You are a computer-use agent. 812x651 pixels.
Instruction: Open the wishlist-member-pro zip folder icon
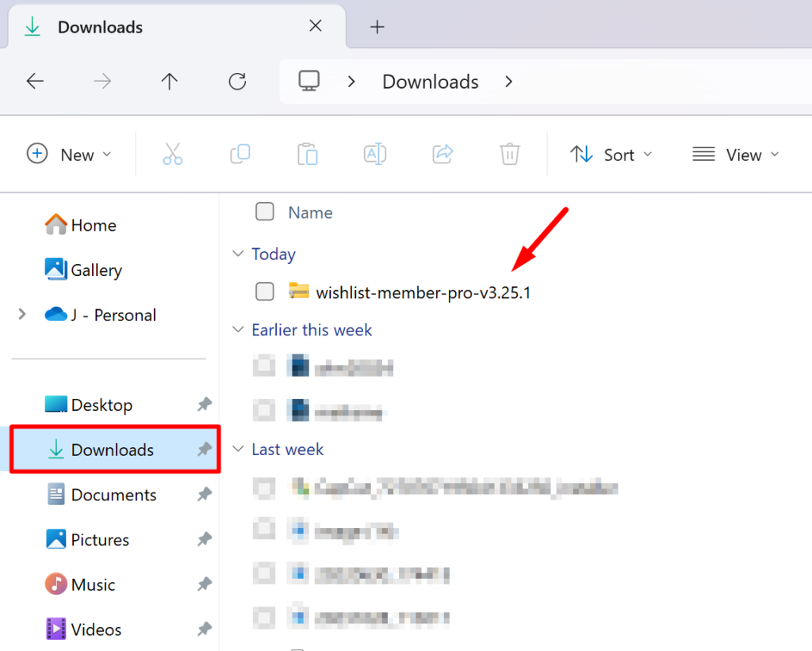(299, 291)
